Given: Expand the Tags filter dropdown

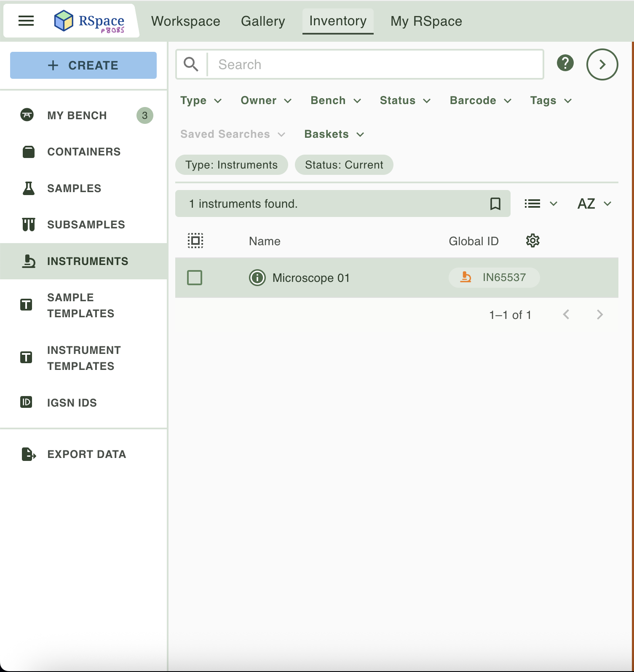Looking at the screenshot, I should click(551, 101).
